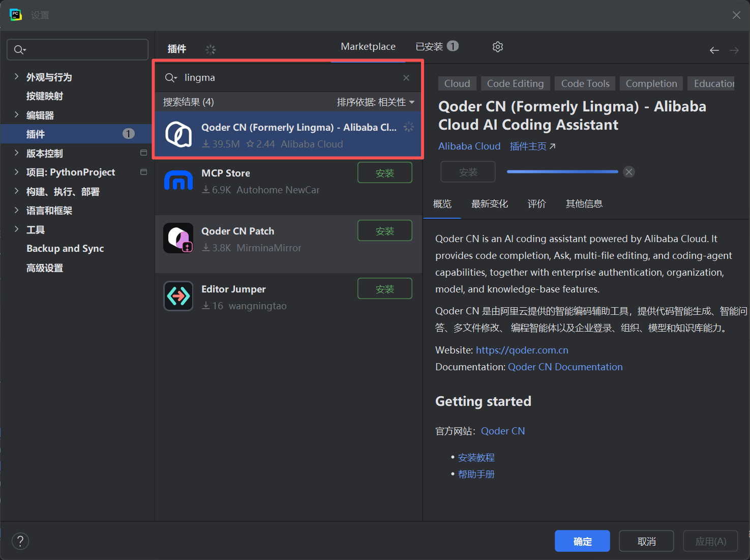Open the 排序依据: 相关性 sort dropdown
This screenshot has height=560, width=750.
tap(376, 102)
